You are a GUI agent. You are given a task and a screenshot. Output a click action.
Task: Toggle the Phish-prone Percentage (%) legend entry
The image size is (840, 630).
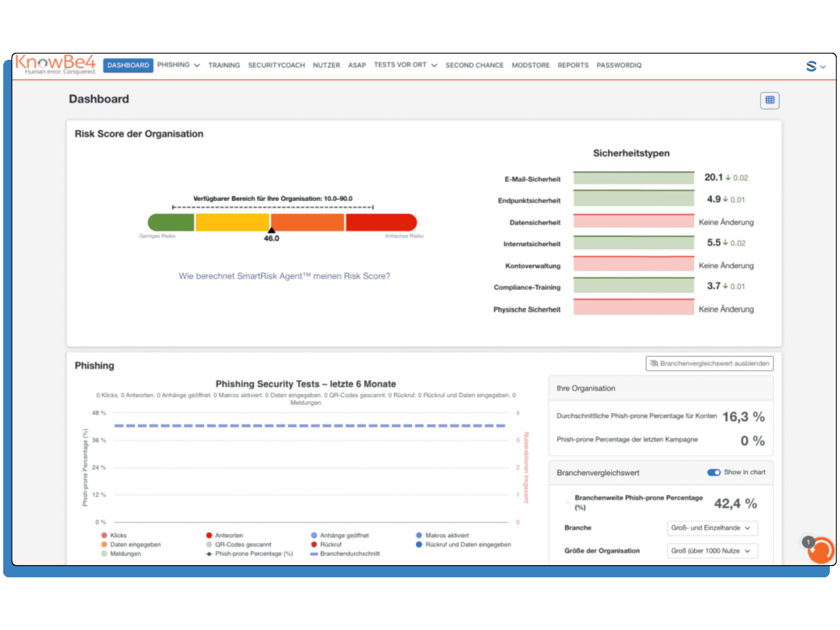click(249, 553)
